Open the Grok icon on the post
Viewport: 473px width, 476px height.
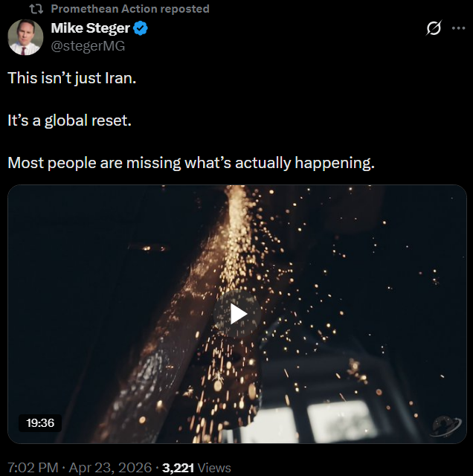pyautogui.click(x=433, y=28)
